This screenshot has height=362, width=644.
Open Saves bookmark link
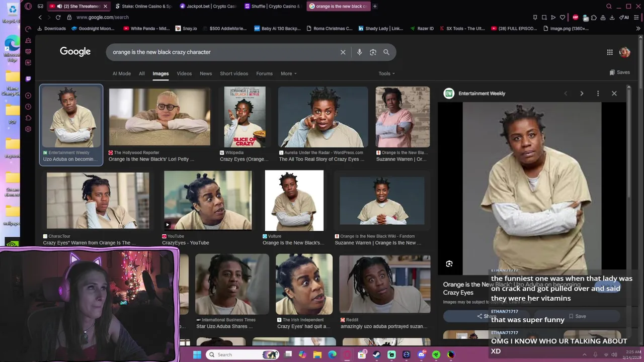(x=619, y=72)
